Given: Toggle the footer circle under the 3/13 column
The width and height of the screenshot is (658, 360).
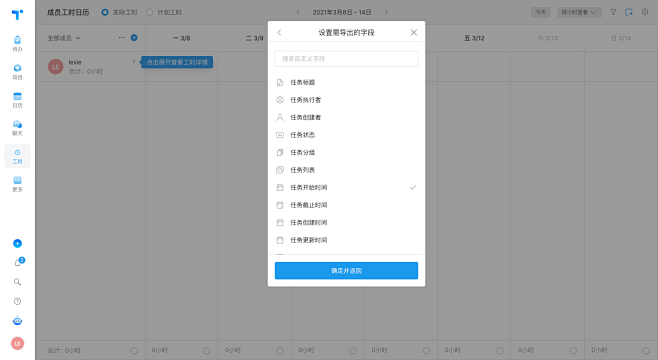Looking at the screenshot, I should point(573,350).
